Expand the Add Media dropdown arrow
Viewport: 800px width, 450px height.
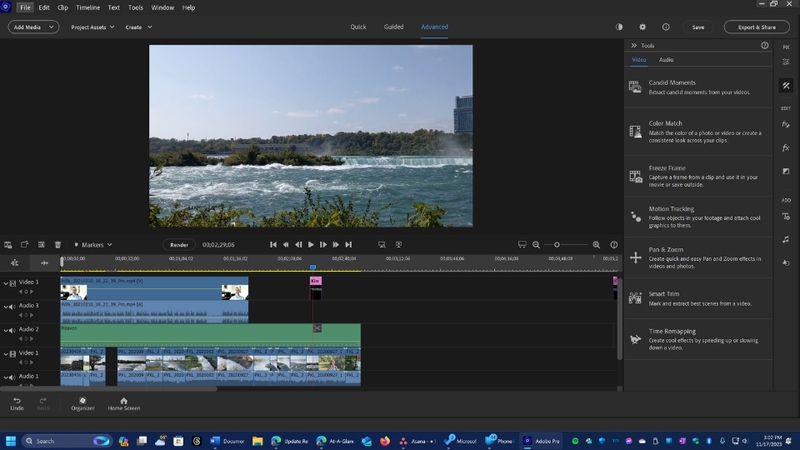pos(52,27)
